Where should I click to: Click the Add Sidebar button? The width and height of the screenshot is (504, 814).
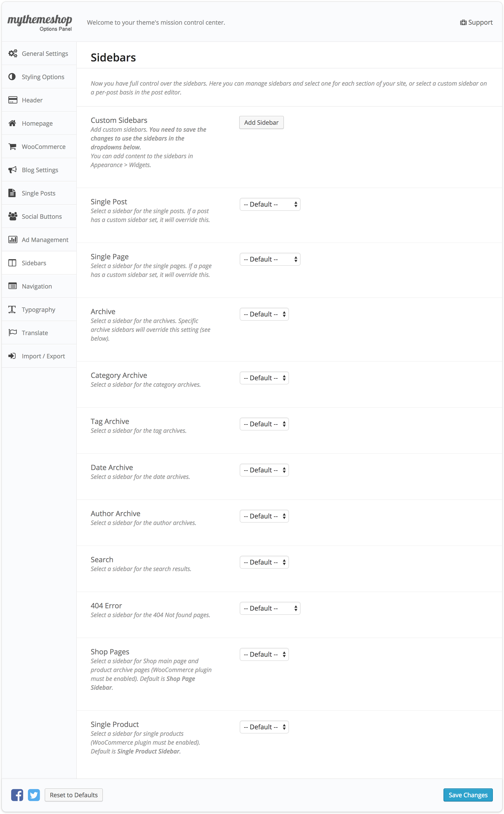click(261, 122)
